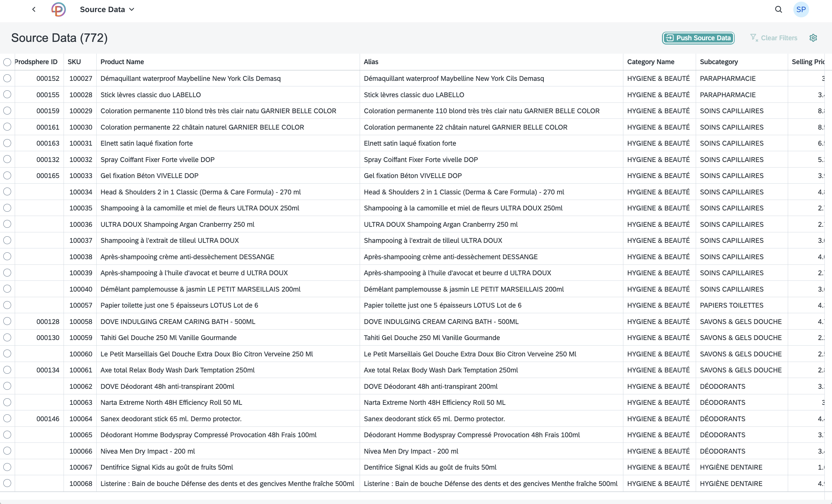Select row for Stick lèvres classic duo LABELLO
832x504 pixels.
pos(7,95)
